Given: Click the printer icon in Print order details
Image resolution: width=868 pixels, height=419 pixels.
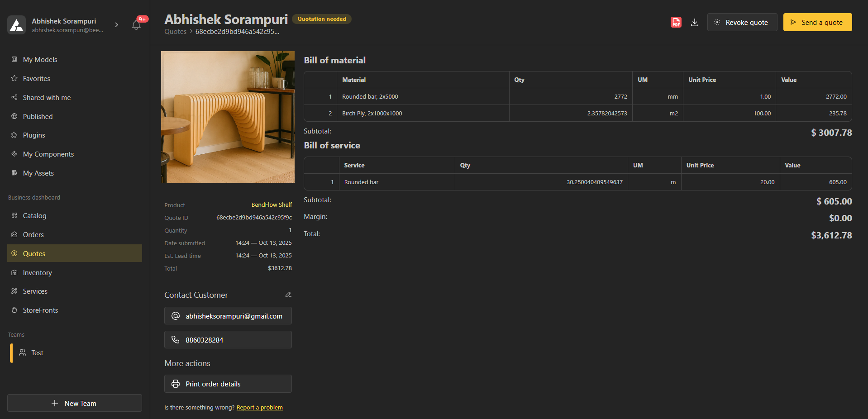Looking at the screenshot, I should point(176,384).
